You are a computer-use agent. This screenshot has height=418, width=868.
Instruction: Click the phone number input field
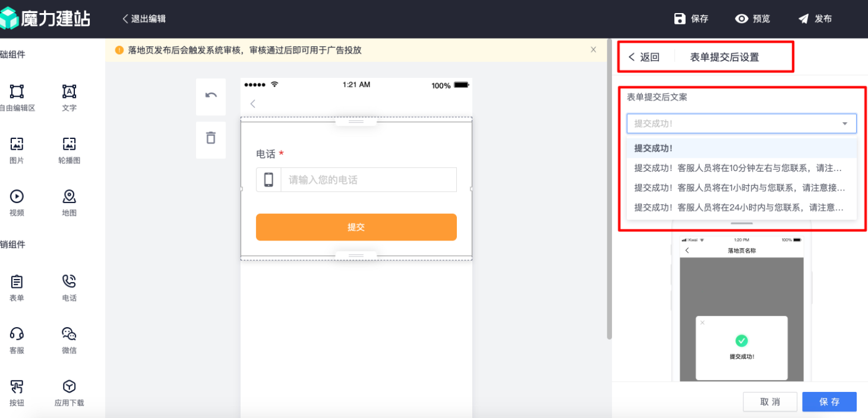coord(368,179)
